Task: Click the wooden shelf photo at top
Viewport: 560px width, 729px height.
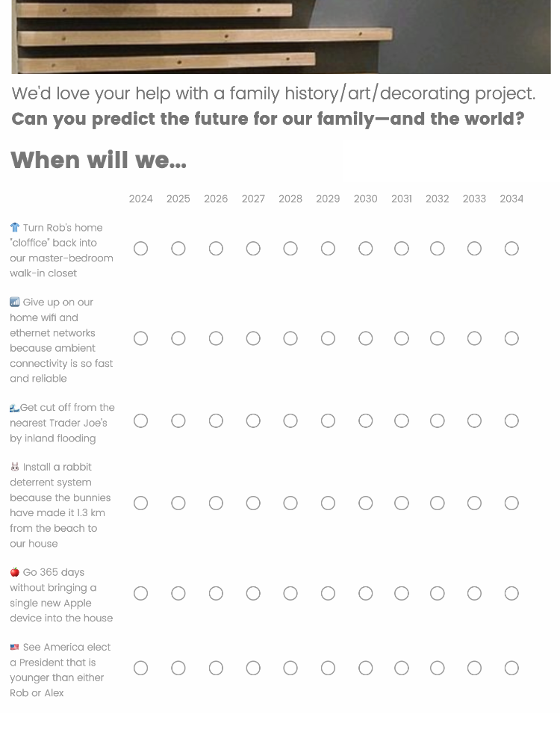Action: [281, 37]
